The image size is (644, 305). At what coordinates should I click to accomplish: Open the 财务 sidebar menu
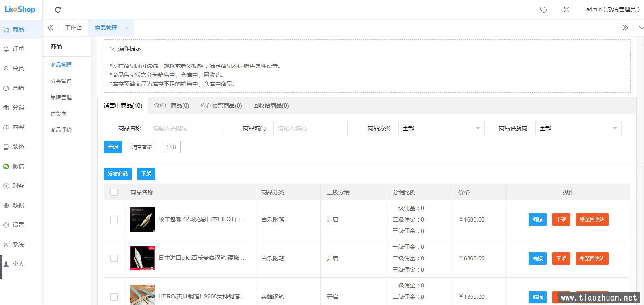tap(21, 186)
